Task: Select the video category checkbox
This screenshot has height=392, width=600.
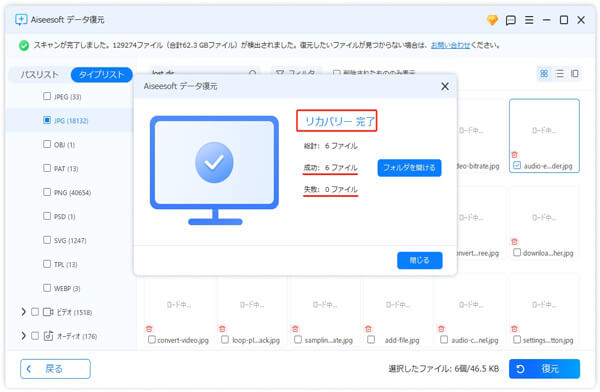Action: pyautogui.click(x=35, y=312)
